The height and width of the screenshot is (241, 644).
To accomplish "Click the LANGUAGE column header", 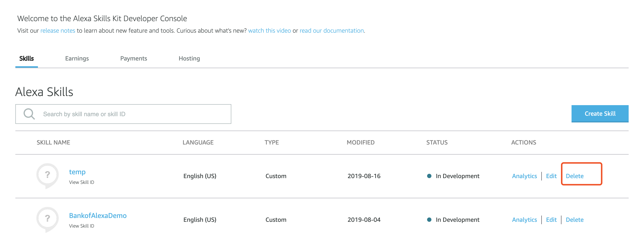I will [x=198, y=143].
